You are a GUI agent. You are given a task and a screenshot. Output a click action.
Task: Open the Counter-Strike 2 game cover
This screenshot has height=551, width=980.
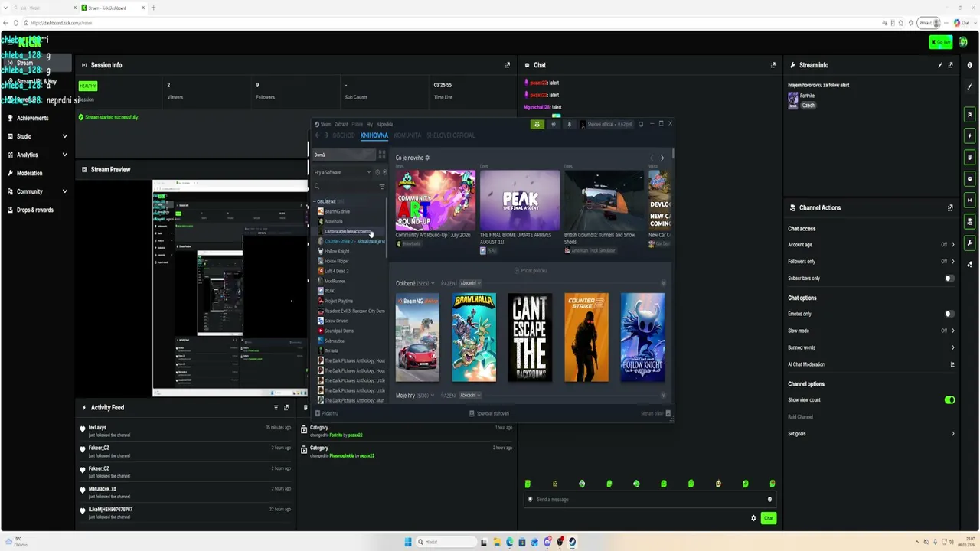pyautogui.click(x=586, y=337)
